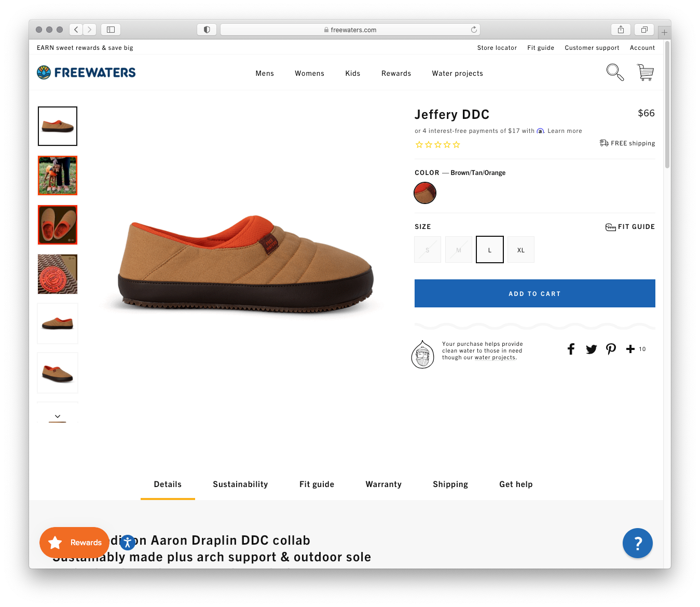
Task: Open the Safari share button
Action: point(621,30)
